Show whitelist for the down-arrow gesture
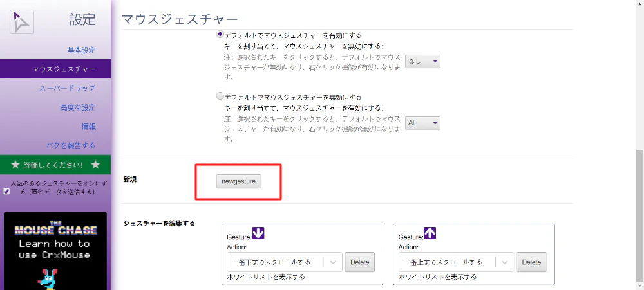This screenshot has height=290, width=644. click(266, 277)
